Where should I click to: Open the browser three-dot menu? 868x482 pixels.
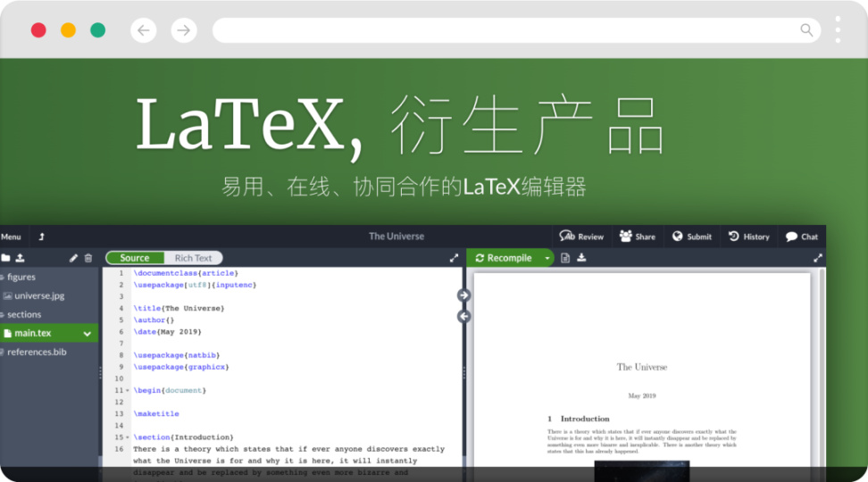tap(838, 29)
